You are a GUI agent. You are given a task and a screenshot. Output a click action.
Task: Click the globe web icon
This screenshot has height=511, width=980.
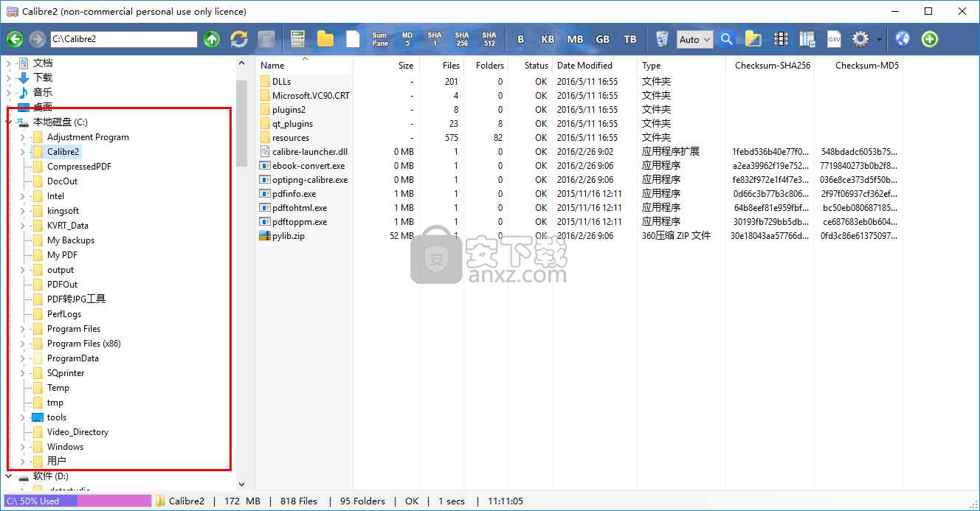click(903, 39)
